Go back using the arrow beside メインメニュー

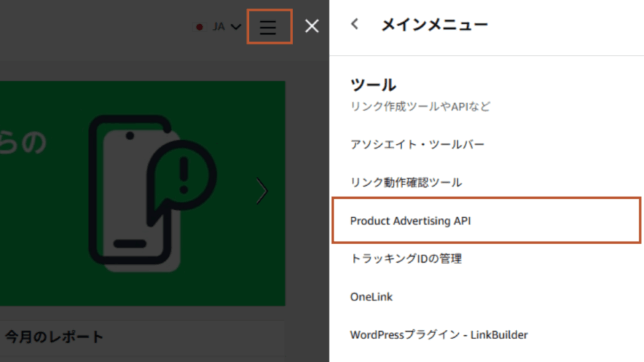click(x=355, y=25)
